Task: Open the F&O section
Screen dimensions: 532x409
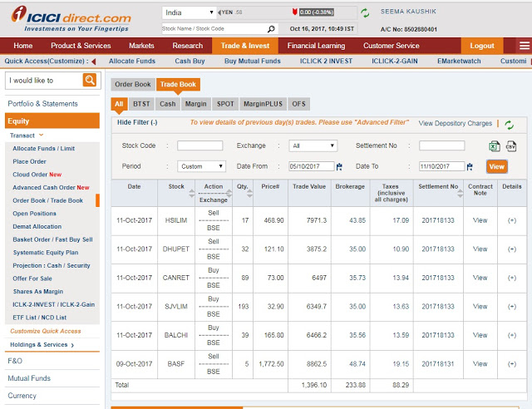Action: [15, 361]
